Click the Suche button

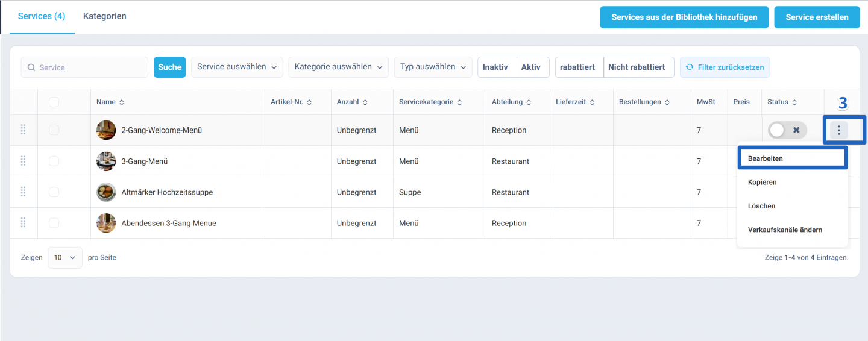[170, 67]
